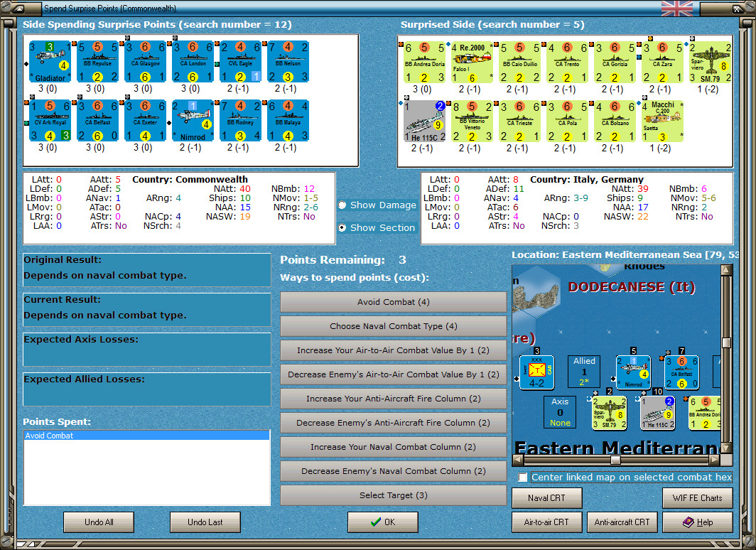Select the BB Vittorio Veneto ship counter
The image size is (756, 550).
coord(472,122)
